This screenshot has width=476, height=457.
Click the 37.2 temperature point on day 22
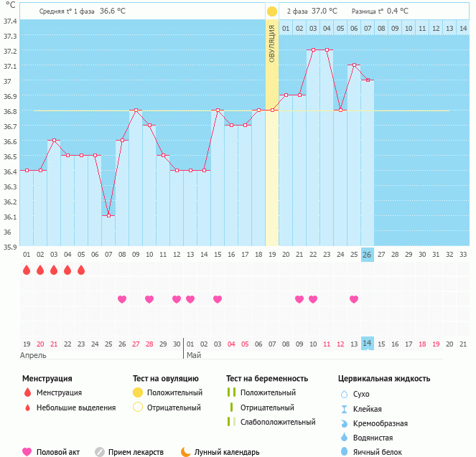point(313,50)
